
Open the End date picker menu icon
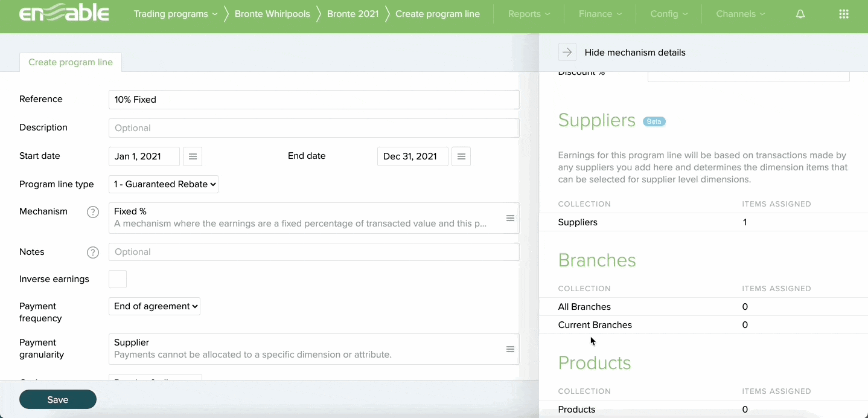(x=461, y=156)
